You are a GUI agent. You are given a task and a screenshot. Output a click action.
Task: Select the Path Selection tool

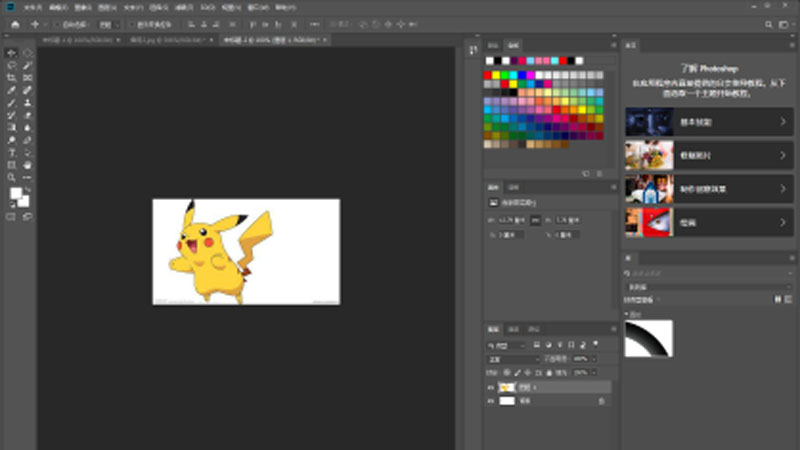pyautogui.click(x=28, y=153)
